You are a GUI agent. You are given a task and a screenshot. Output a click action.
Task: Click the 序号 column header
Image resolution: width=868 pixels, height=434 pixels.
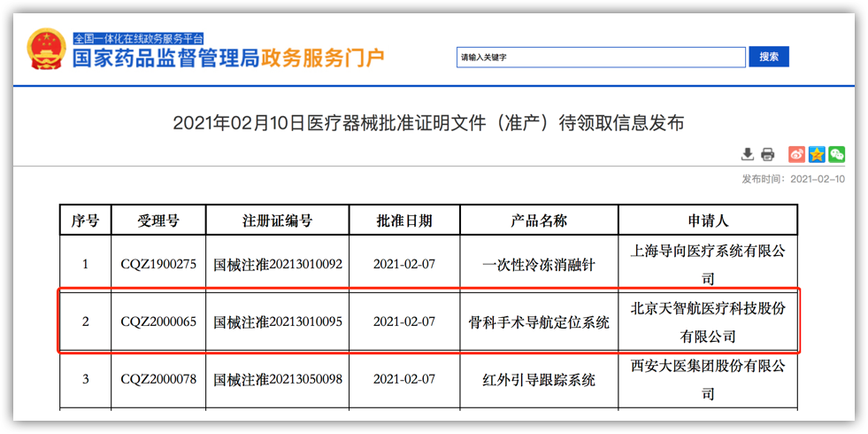(85, 221)
